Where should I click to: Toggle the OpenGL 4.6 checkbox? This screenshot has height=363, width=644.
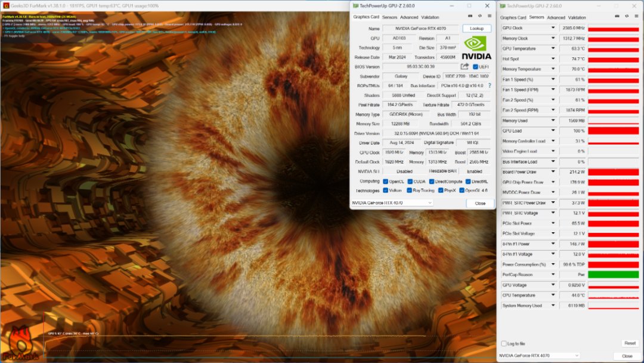[x=462, y=190]
